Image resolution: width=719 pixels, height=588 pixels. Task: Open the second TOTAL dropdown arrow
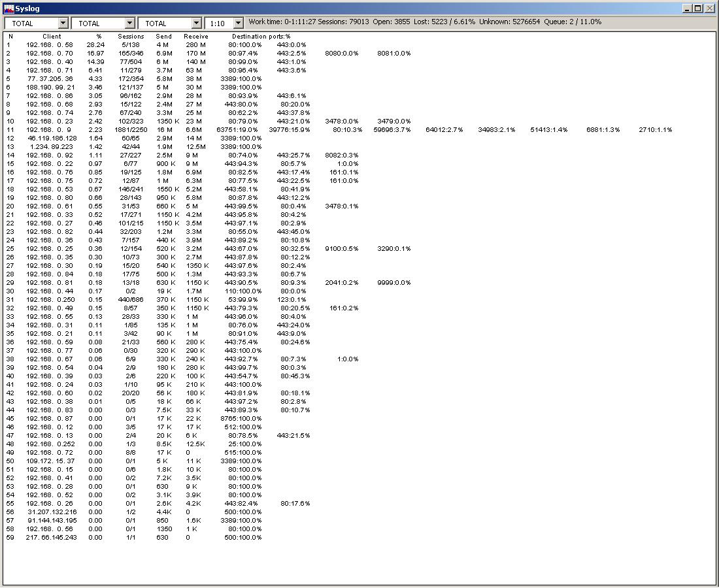(x=130, y=24)
